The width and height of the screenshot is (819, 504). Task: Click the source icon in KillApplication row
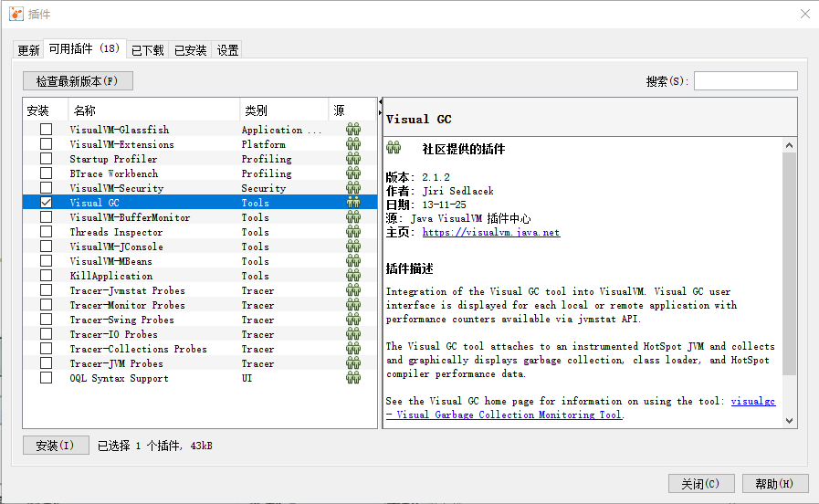click(x=353, y=275)
